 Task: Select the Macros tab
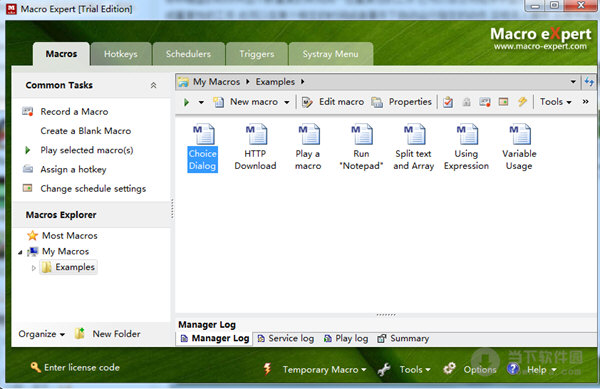61,54
